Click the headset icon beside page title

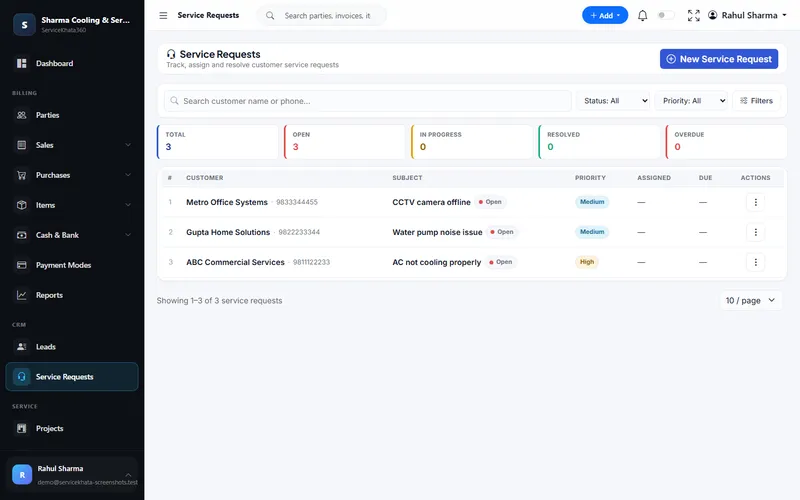tap(171, 54)
